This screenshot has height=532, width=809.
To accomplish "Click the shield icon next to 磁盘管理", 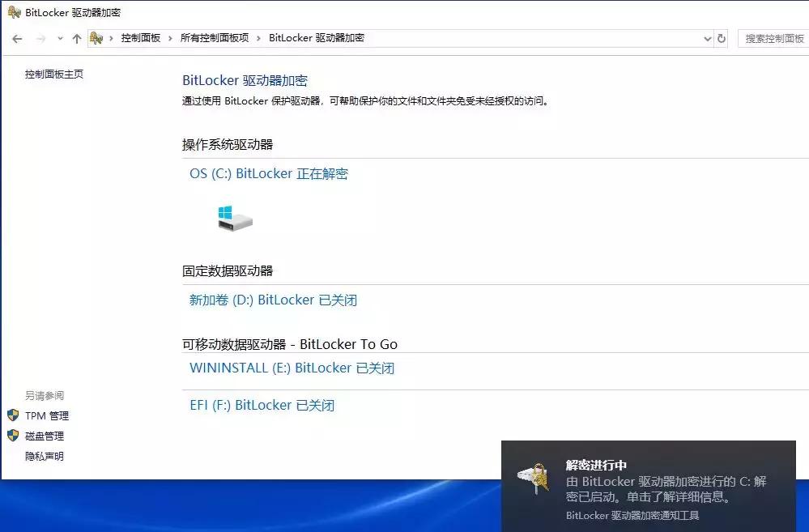I will [15, 436].
